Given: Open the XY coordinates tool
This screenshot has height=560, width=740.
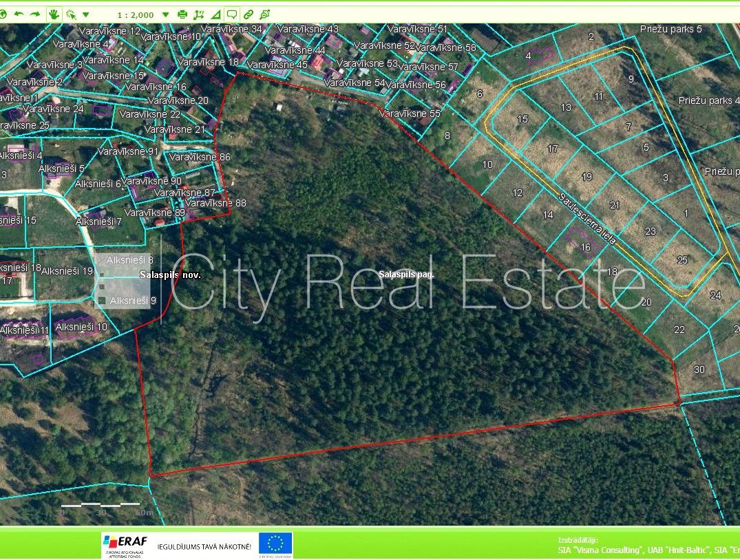Looking at the screenshot, I should click(x=199, y=14).
